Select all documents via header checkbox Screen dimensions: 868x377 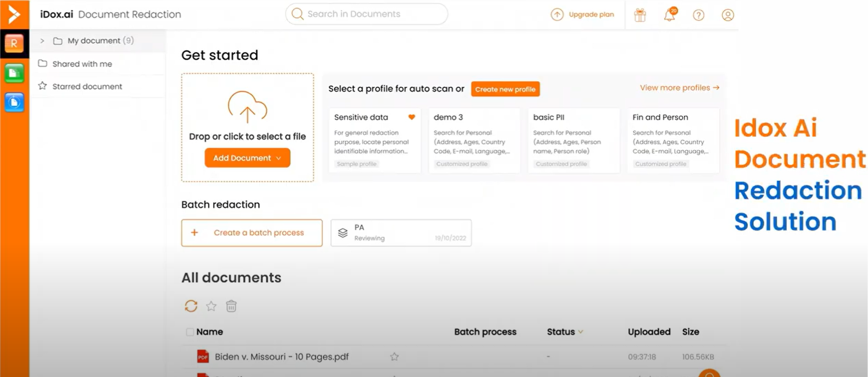(189, 331)
